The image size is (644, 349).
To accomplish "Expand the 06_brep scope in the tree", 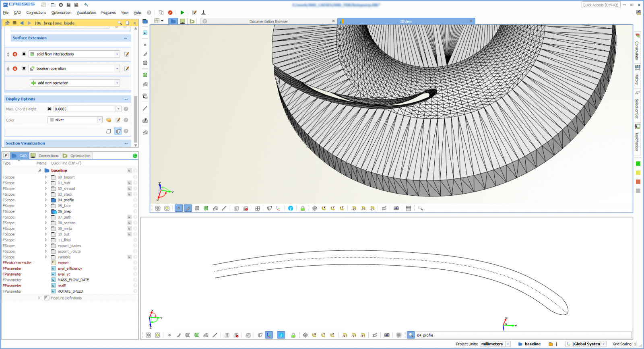I will click(x=46, y=211).
